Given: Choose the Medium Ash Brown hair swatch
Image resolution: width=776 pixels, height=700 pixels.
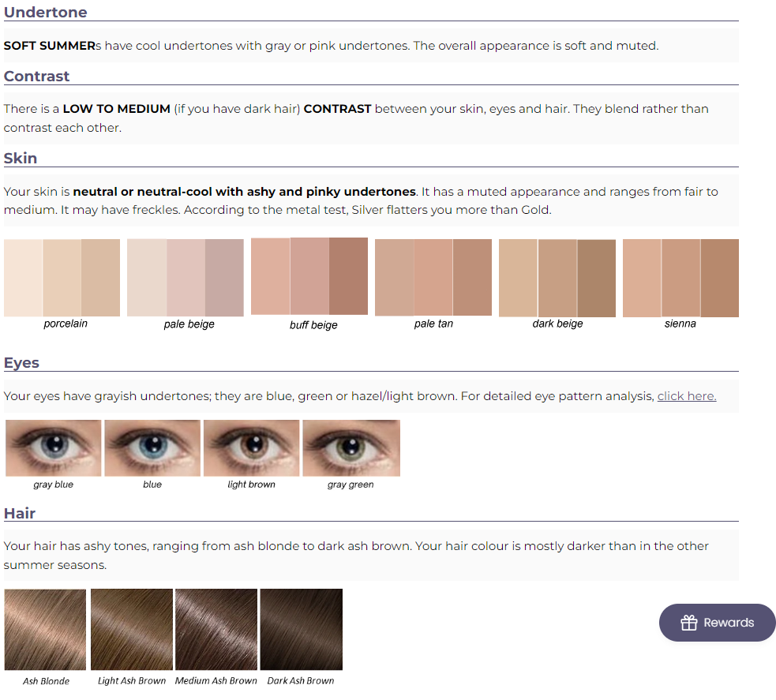Looking at the screenshot, I should click(216, 630).
